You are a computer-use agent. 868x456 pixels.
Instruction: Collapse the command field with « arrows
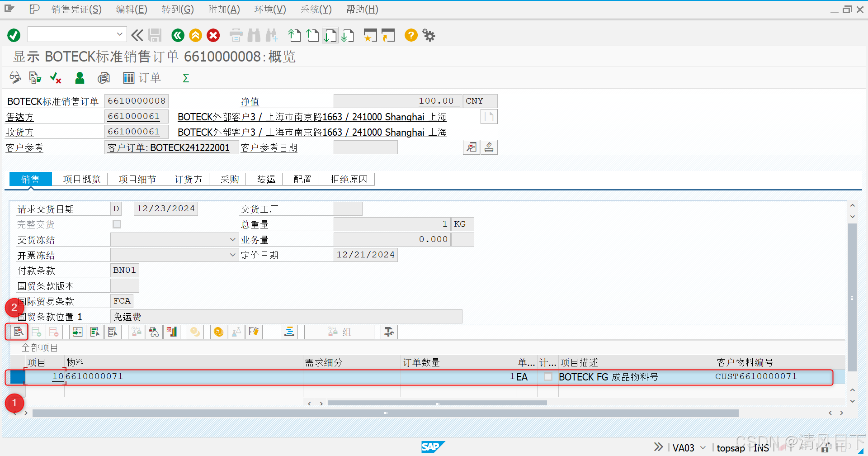coord(137,35)
